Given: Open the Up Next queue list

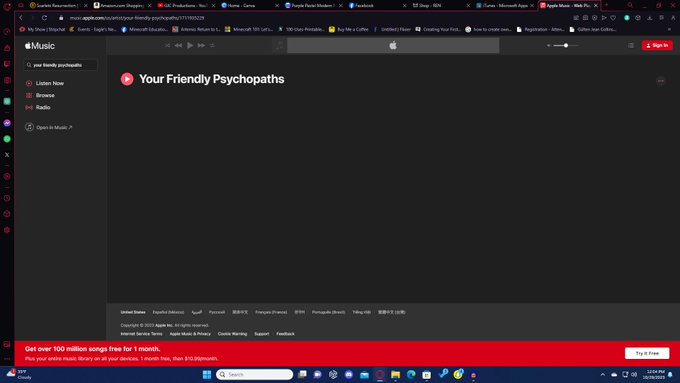Looking at the screenshot, I should click(631, 46).
